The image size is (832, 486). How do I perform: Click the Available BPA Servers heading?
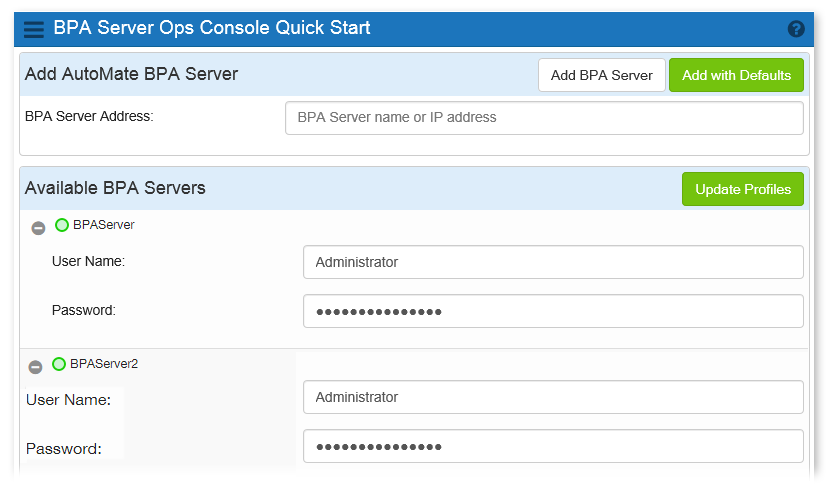(115, 188)
